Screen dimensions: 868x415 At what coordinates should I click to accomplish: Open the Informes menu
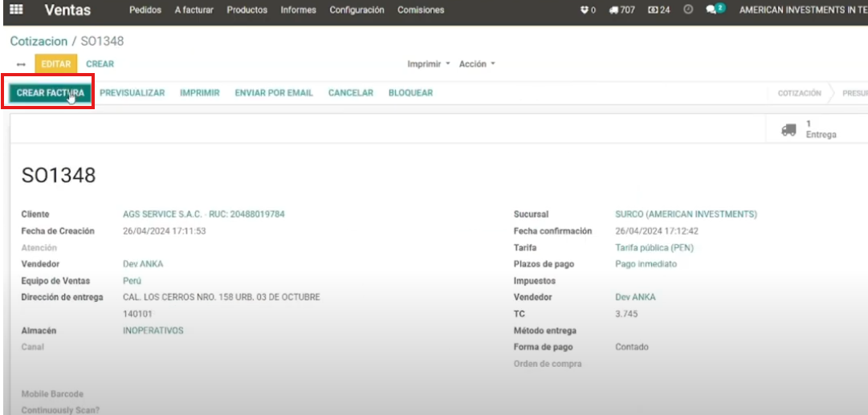click(x=298, y=10)
